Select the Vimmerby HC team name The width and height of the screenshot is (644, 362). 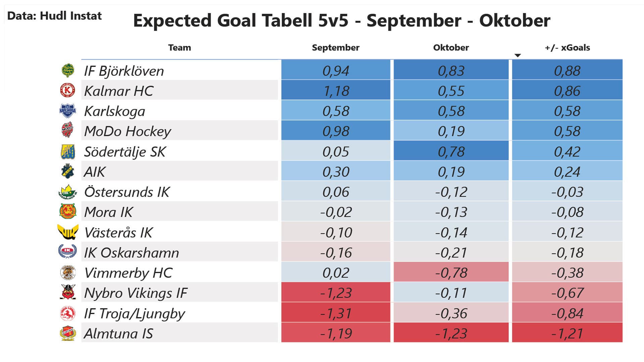[128, 273]
